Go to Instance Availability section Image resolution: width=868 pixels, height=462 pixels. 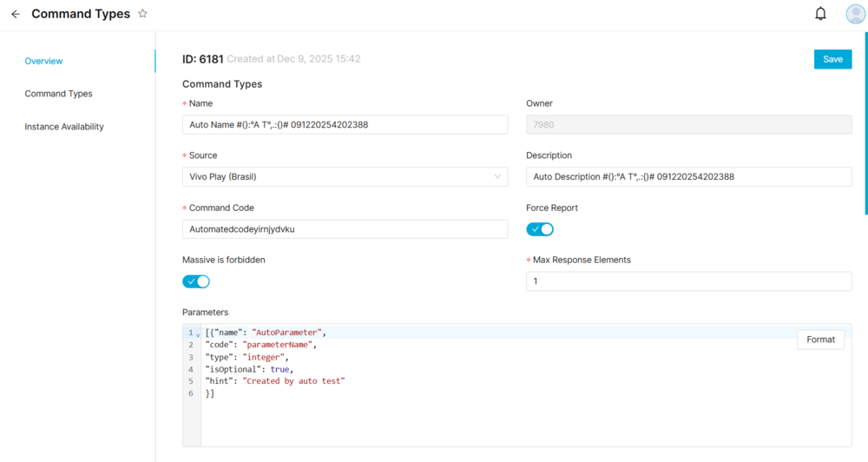tap(64, 127)
